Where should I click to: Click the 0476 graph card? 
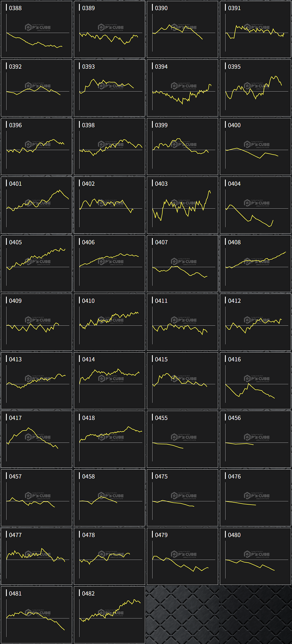pyautogui.click(x=255, y=498)
